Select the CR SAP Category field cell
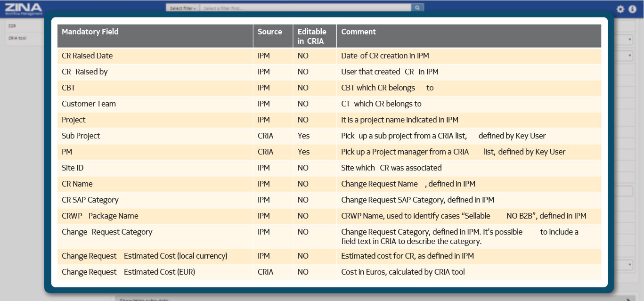 coord(90,200)
